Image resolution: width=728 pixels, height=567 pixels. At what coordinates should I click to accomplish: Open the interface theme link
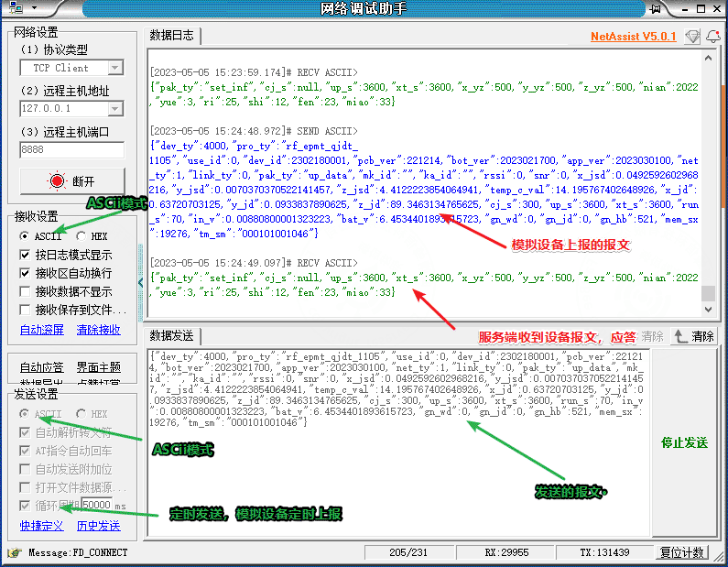pyautogui.click(x=98, y=367)
